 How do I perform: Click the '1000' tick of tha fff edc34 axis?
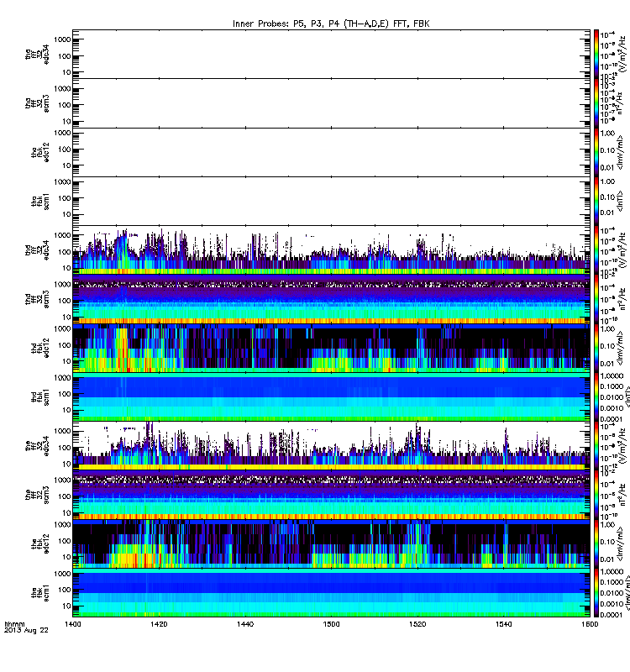[62, 39]
